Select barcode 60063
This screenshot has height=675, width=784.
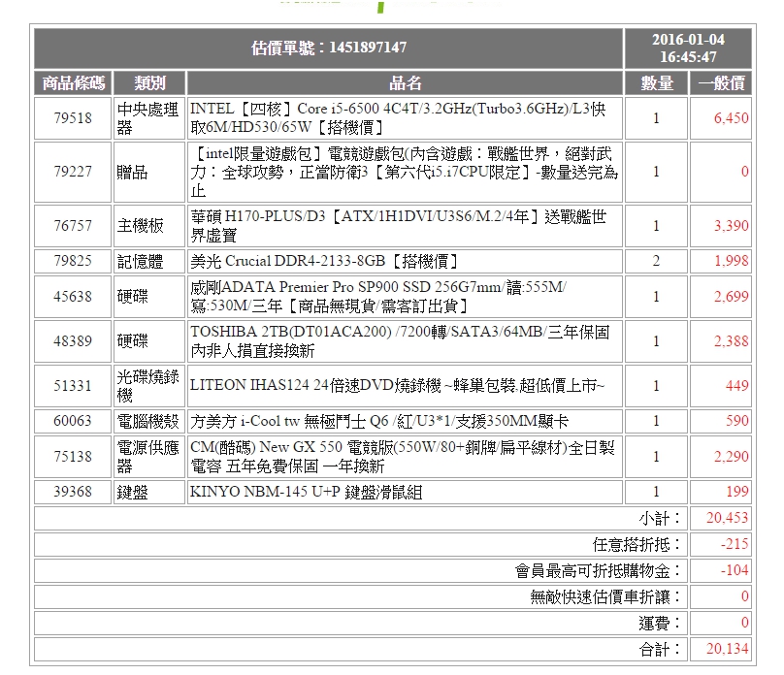(x=73, y=421)
